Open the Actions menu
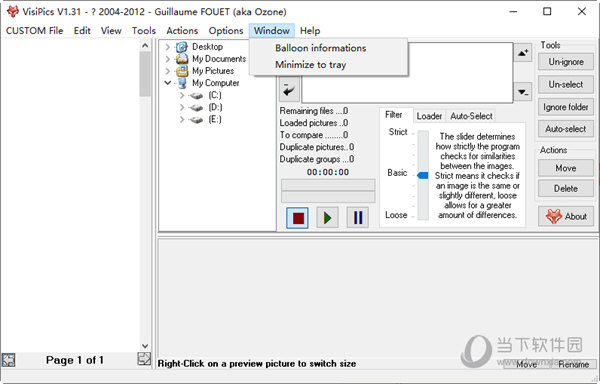600x384 pixels. click(182, 31)
